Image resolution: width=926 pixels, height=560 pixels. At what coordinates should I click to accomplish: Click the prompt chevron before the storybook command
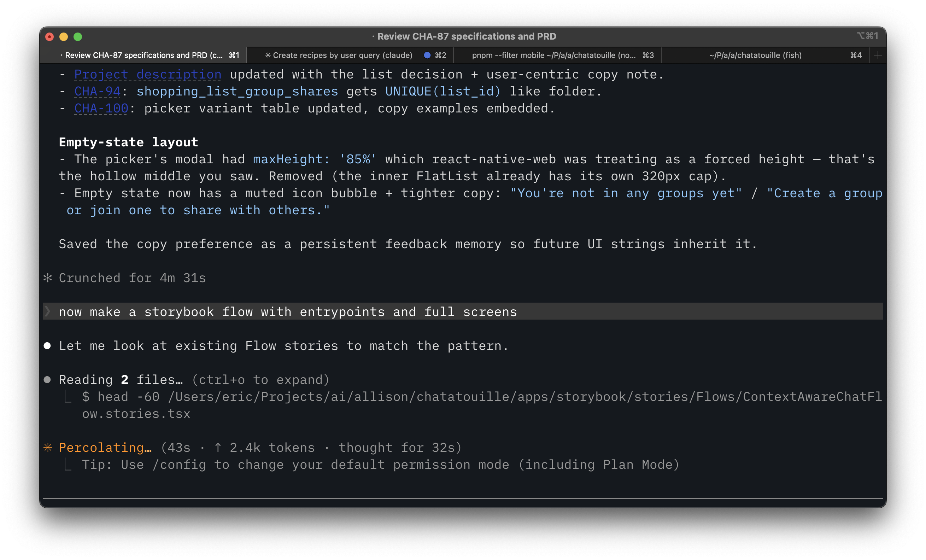(48, 311)
